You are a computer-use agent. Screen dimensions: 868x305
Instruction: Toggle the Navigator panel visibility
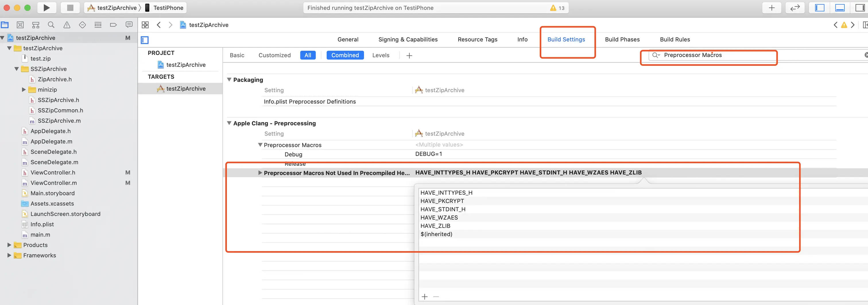coord(819,8)
